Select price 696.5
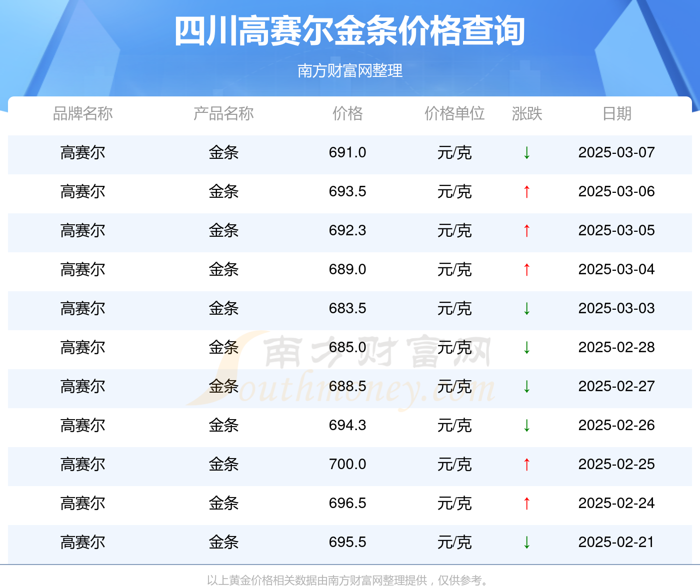Image resolution: width=700 pixels, height=588 pixels. [x=347, y=503]
